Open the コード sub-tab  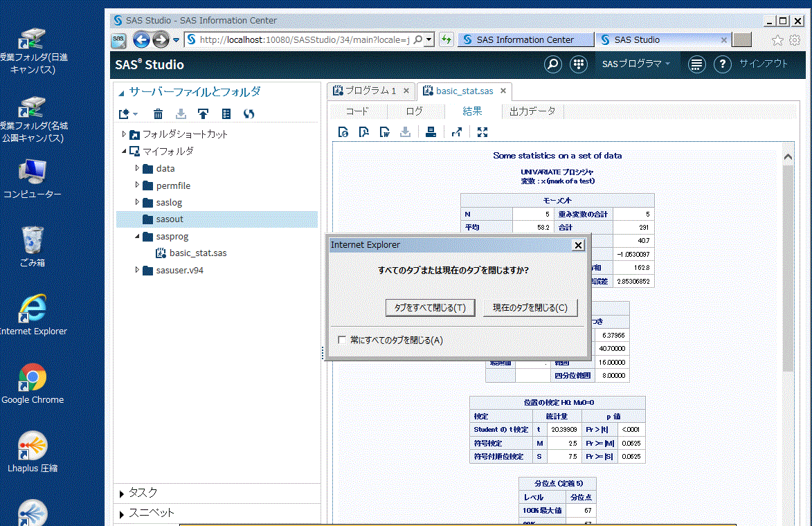click(357, 111)
